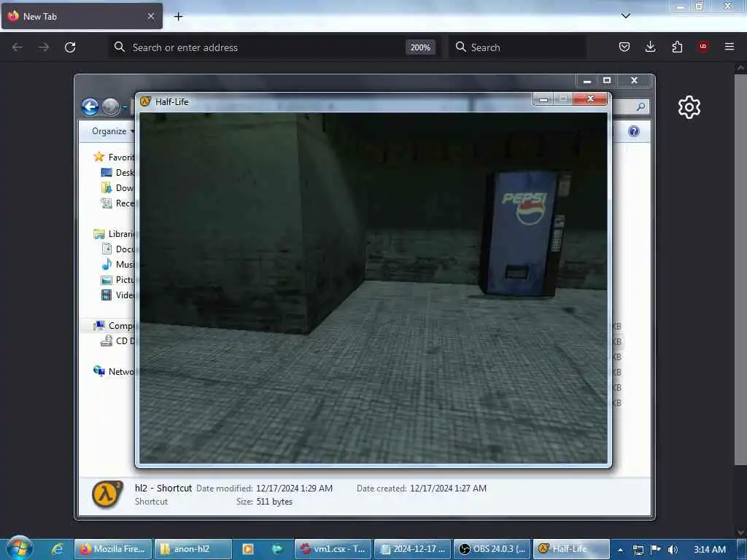Maximize the Explorer window

(x=607, y=80)
